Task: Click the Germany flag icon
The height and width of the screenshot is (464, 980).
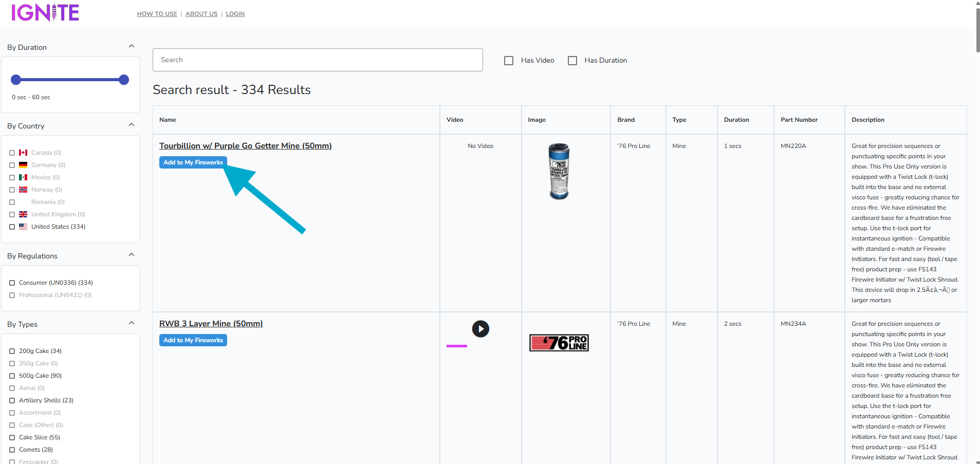Action: tap(23, 165)
